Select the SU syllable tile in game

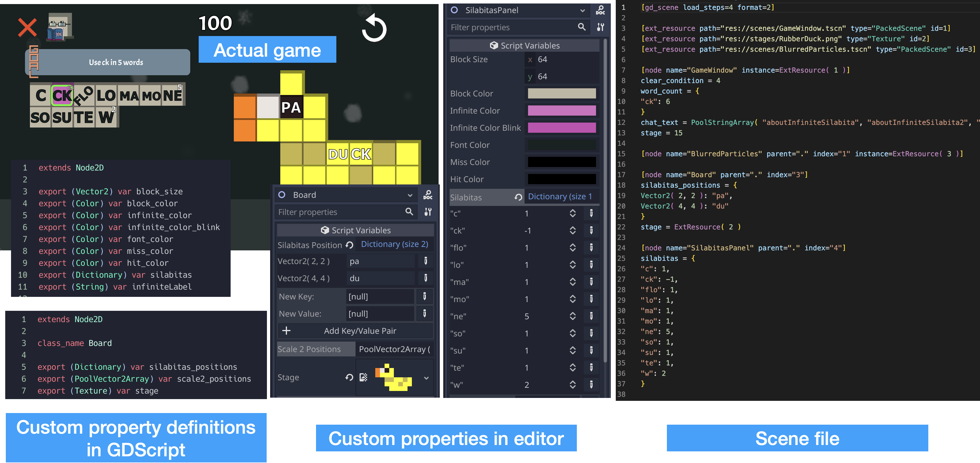point(62,117)
